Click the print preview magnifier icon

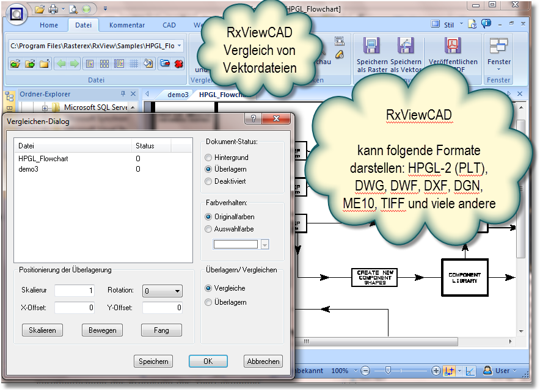pos(73,9)
